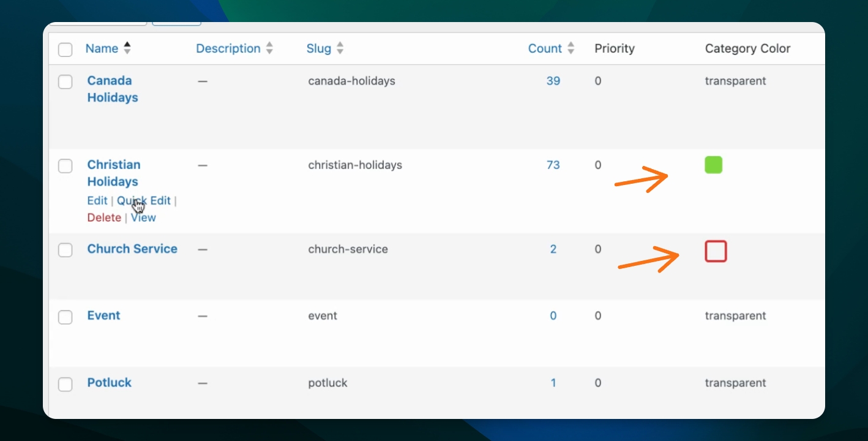Open the 73 count for Christian Holidays
The image size is (868, 441).
click(553, 165)
